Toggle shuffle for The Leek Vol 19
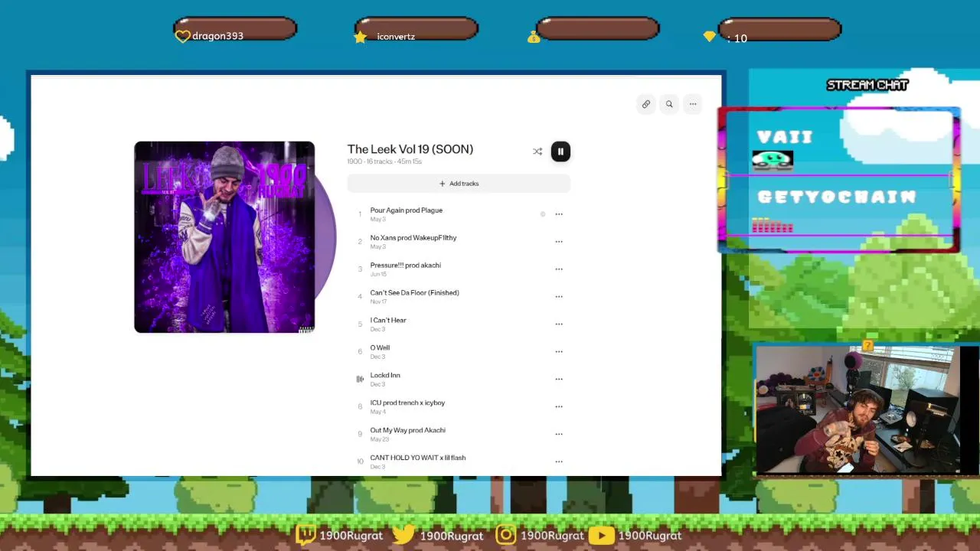Image resolution: width=980 pixels, height=551 pixels. [x=537, y=152]
